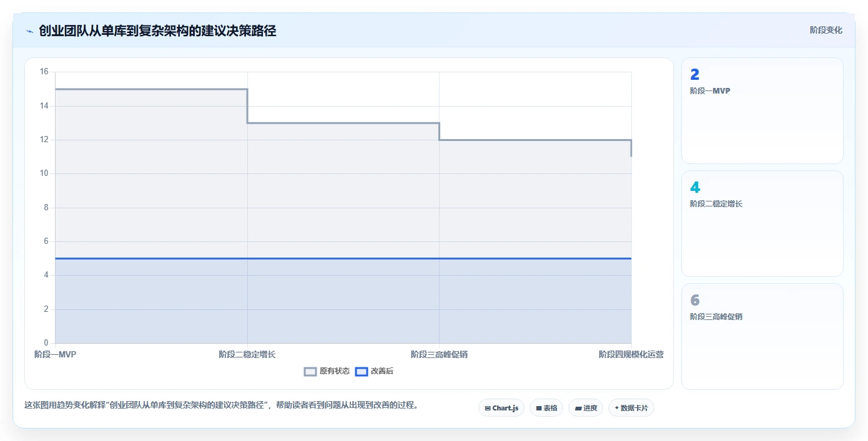Click the y-axis value 16
The image size is (868, 441).
pos(44,72)
